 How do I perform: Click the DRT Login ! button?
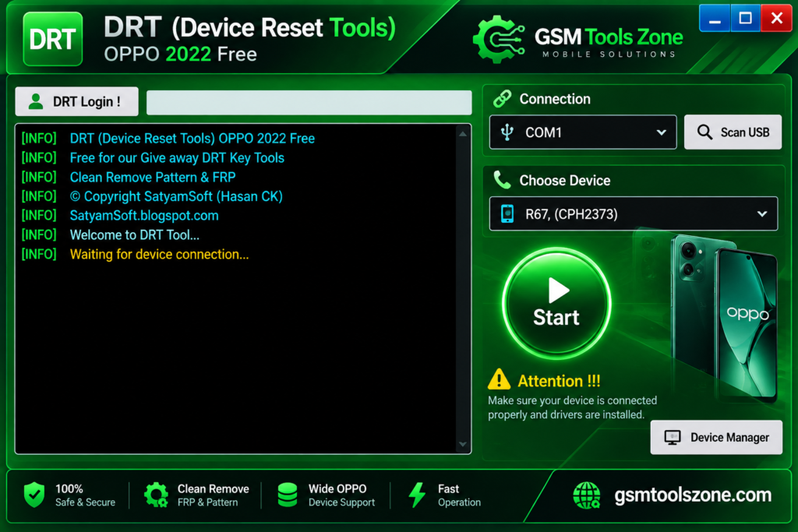click(77, 101)
